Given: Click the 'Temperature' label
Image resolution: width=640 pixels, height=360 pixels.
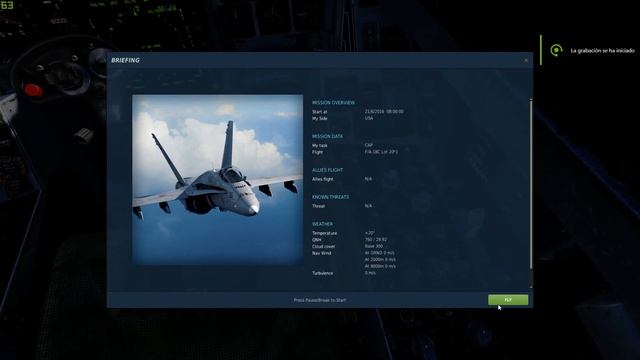Looking at the screenshot, I should [324, 233].
